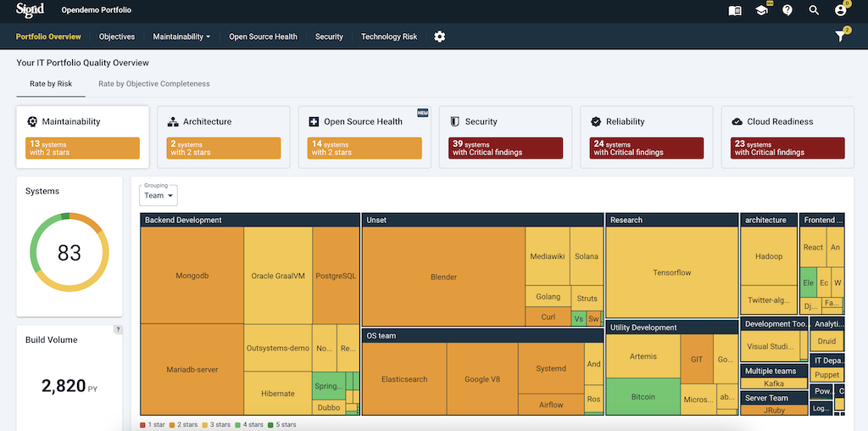Click 14 systems with 2 stars banner

click(364, 148)
